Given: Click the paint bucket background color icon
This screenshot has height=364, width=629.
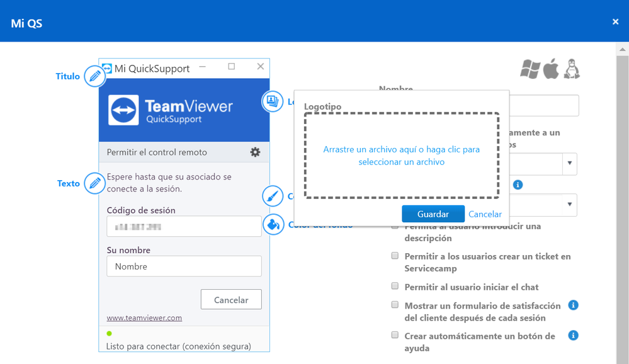Looking at the screenshot, I should (x=273, y=224).
